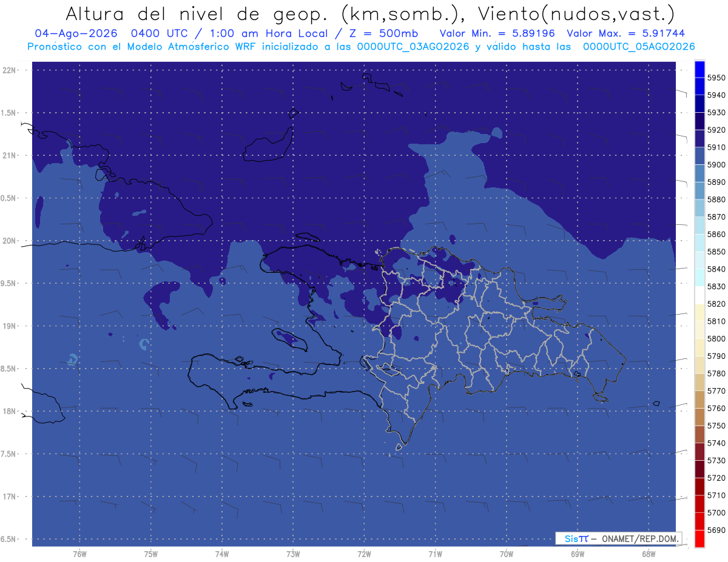Click the "5950" colorbar value
This screenshot has height=562, width=728.
[716, 78]
